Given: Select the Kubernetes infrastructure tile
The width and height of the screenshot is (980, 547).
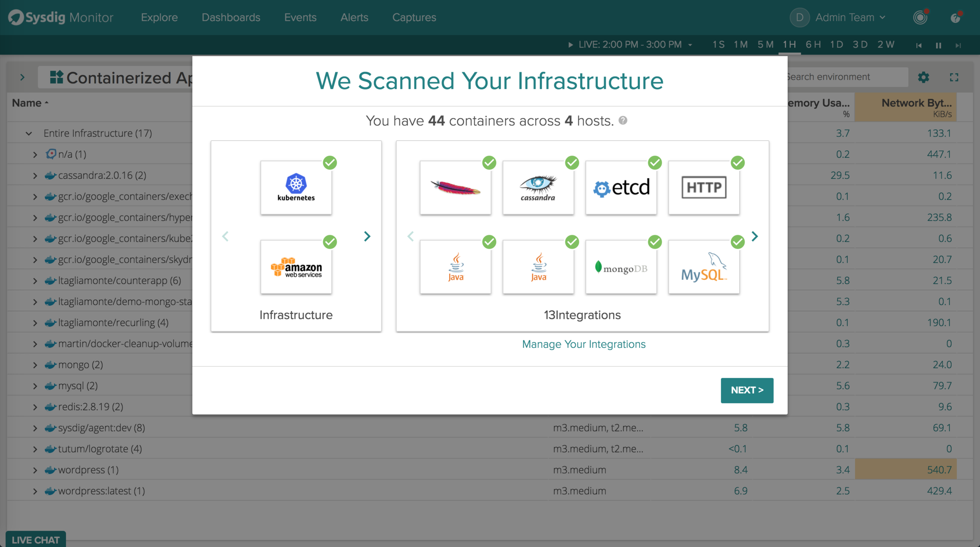Looking at the screenshot, I should (296, 187).
